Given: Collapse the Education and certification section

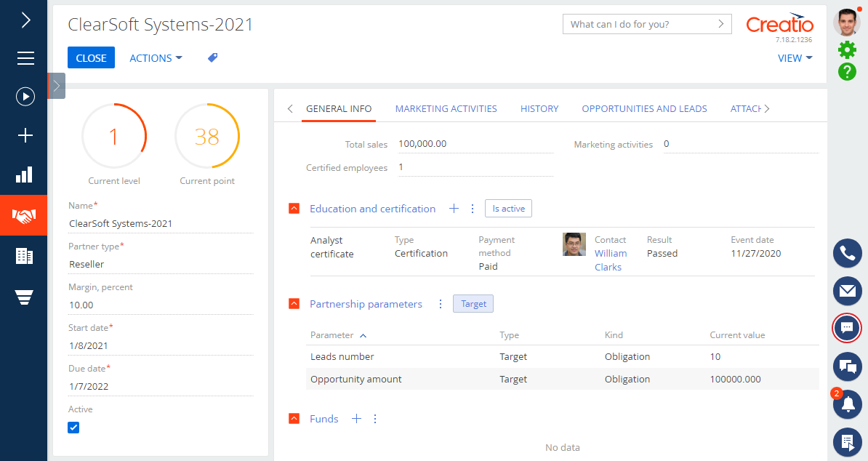Looking at the screenshot, I should pos(294,209).
